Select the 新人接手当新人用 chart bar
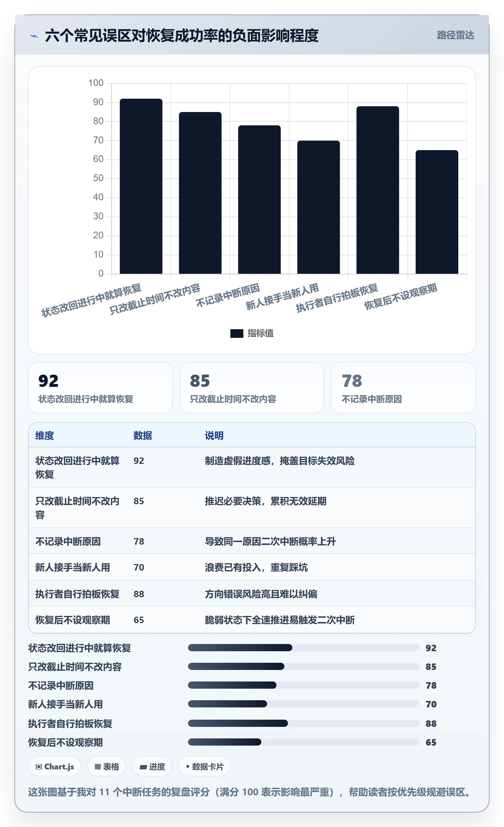504x827 pixels. 319,207
